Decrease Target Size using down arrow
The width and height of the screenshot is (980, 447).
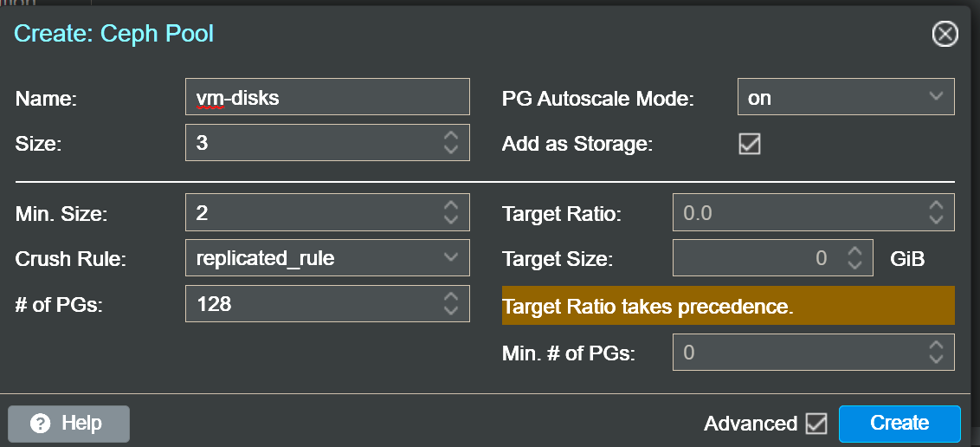[x=854, y=264]
